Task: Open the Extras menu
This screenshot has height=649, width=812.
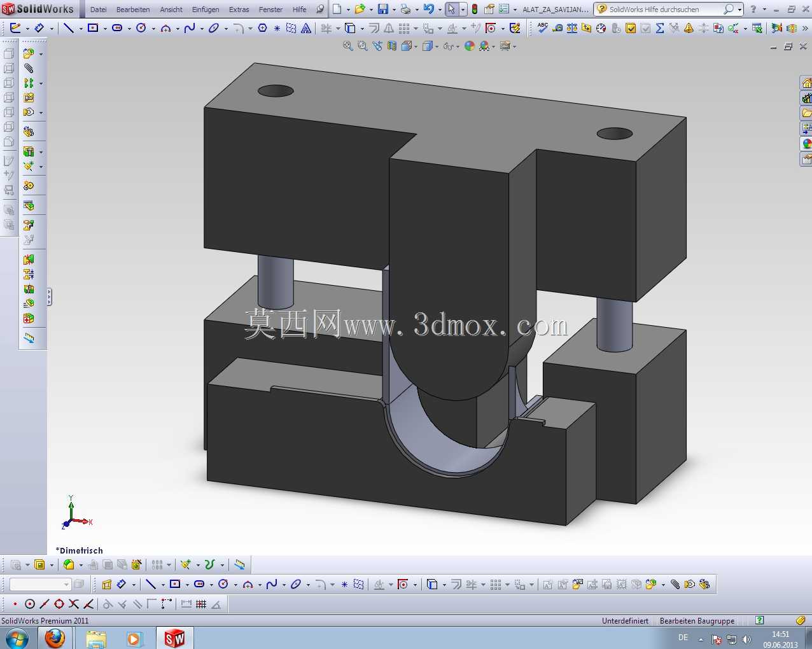Action: tap(239, 10)
